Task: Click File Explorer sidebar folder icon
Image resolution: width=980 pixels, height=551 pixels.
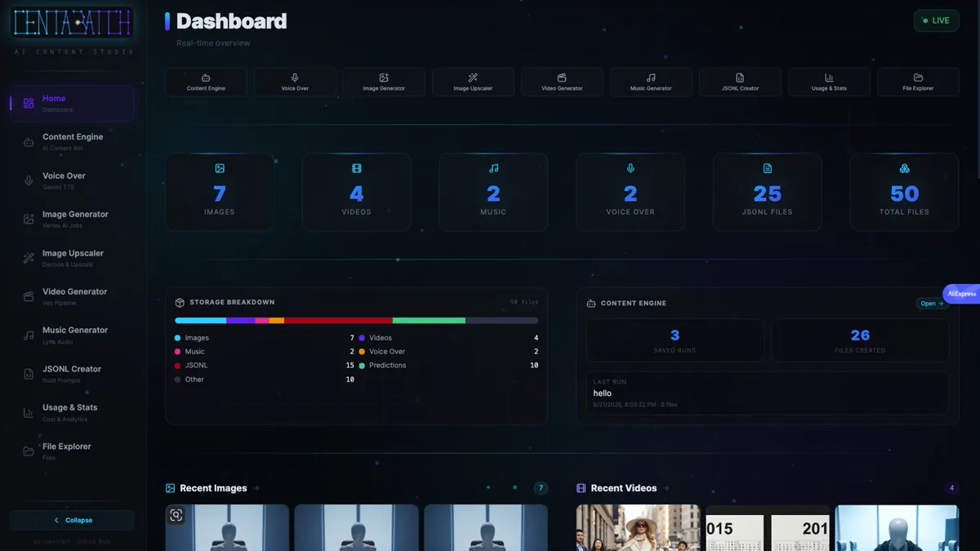Action: point(29,451)
